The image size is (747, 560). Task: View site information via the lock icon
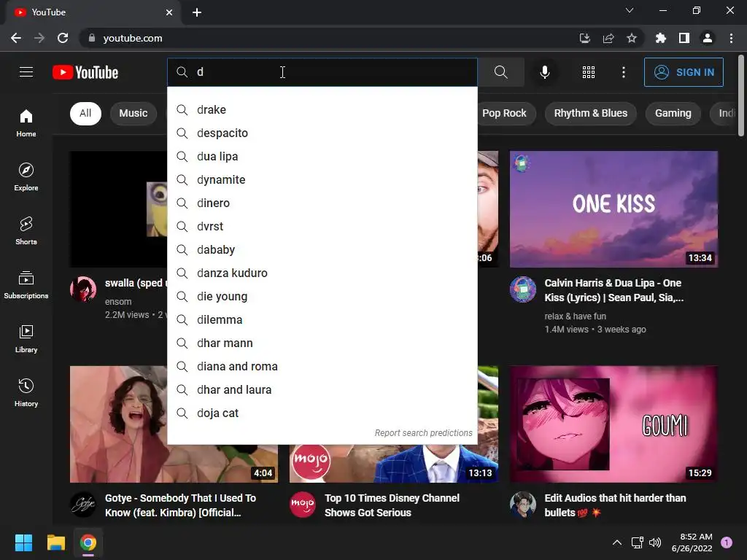coord(92,38)
